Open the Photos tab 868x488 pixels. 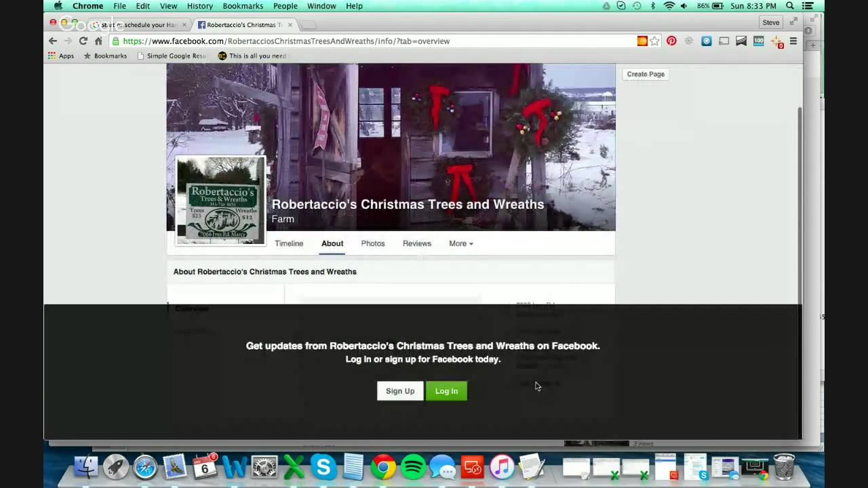[x=373, y=243]
